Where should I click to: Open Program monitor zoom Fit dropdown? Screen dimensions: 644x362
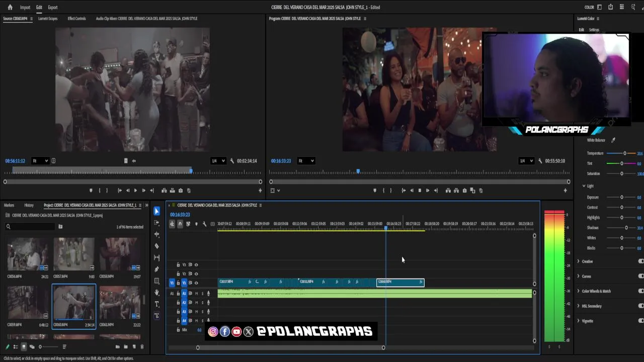[x=306, y=161]
